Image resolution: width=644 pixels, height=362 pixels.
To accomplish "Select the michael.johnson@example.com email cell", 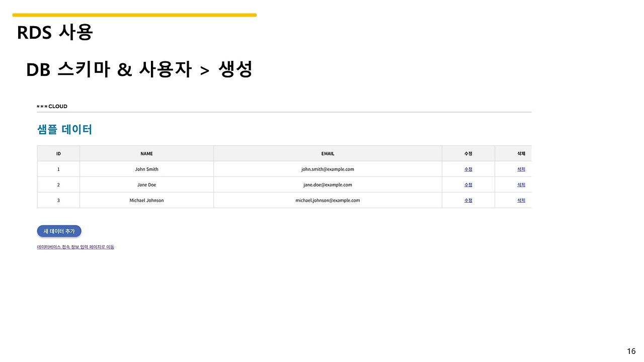I will pos(328,200).
